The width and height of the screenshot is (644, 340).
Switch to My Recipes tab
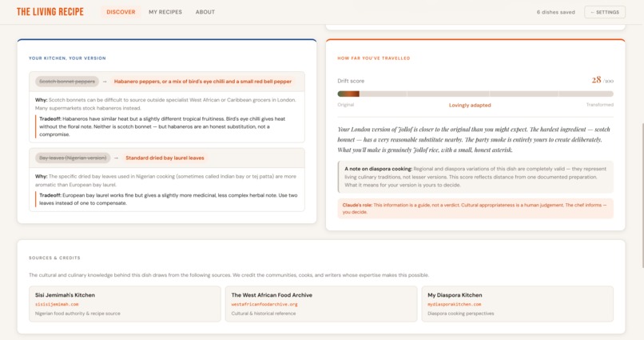[165, 12]
